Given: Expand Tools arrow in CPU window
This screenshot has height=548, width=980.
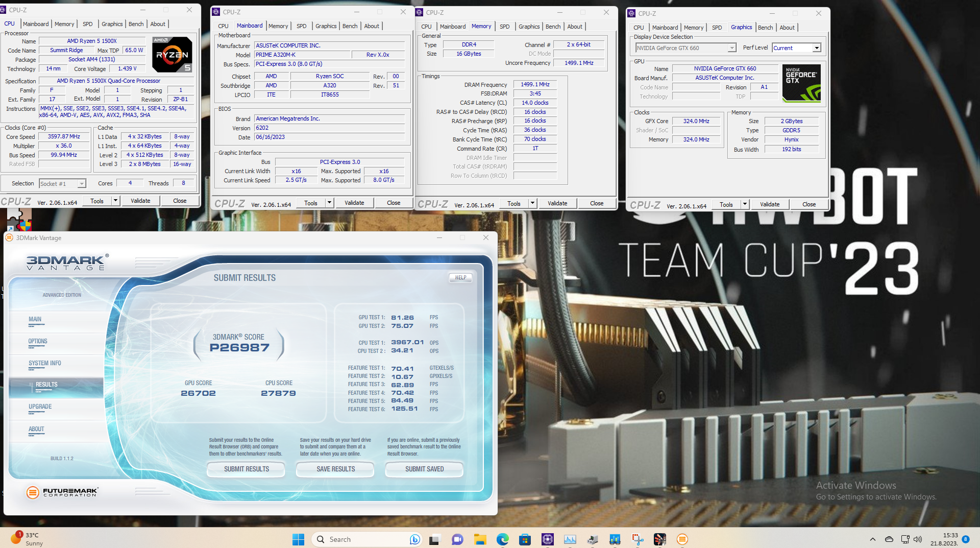Looking at the screenshot, I should pos(116,201).
